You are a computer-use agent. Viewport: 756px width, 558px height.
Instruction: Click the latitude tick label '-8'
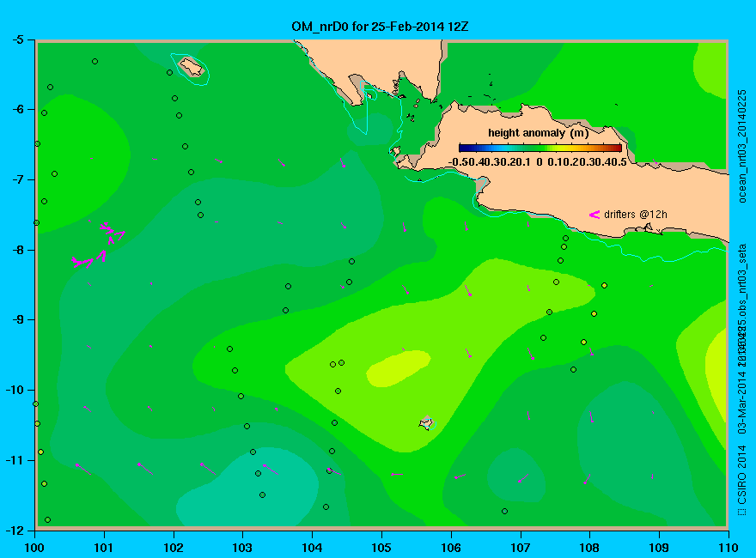17,250
